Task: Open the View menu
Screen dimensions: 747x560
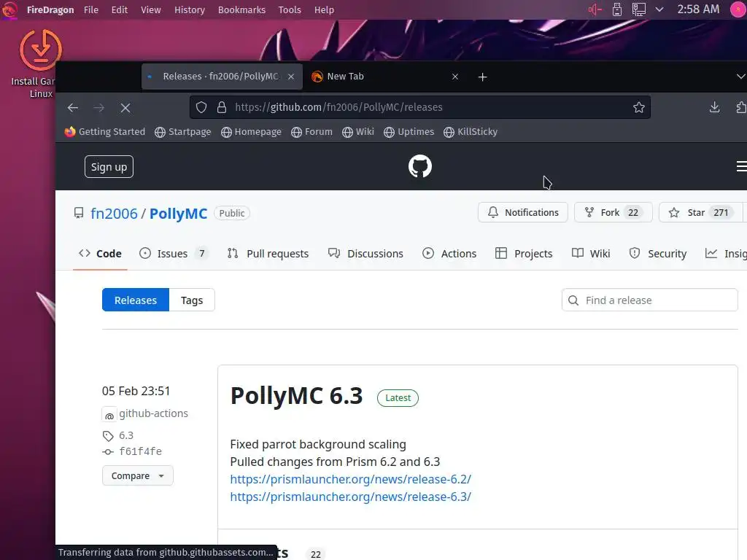Action: tap(150, 10)
